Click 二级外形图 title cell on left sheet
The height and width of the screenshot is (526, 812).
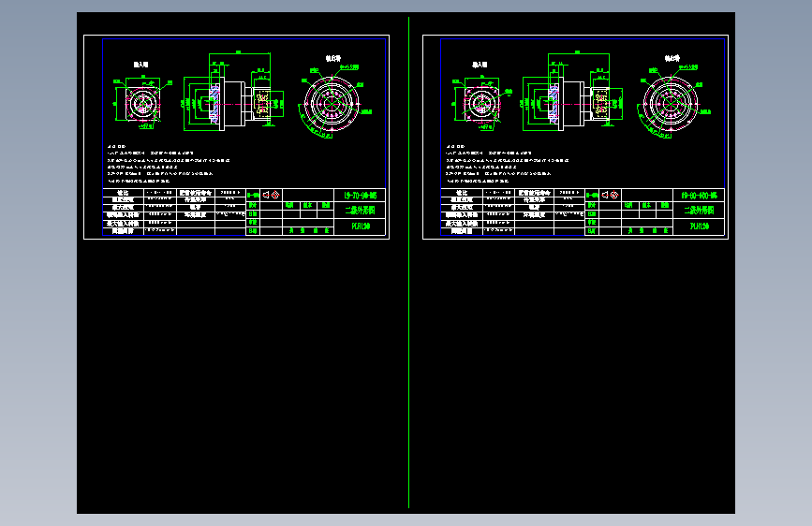[x=360, y=211]
